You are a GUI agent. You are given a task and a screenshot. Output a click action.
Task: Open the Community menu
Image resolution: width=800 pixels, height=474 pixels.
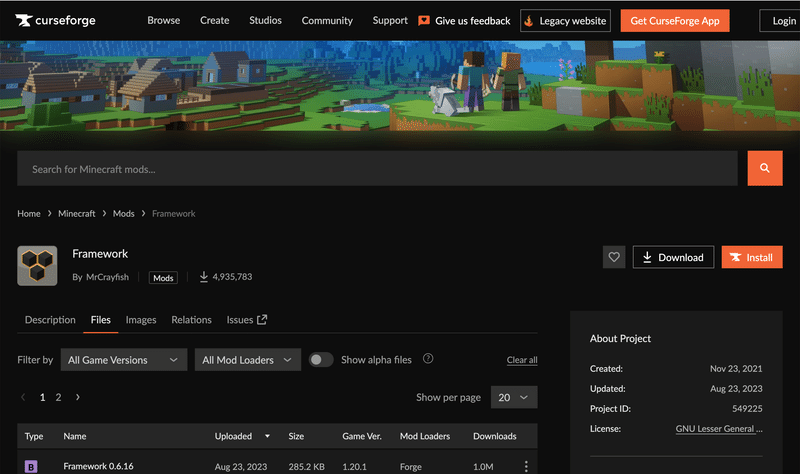pos(327,20)
